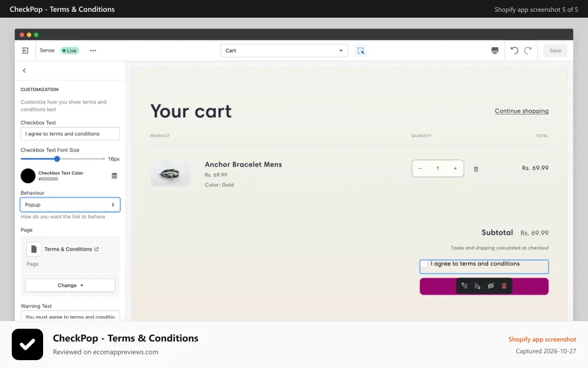Switch to desktop preview icon

click(x=495, y=51)
